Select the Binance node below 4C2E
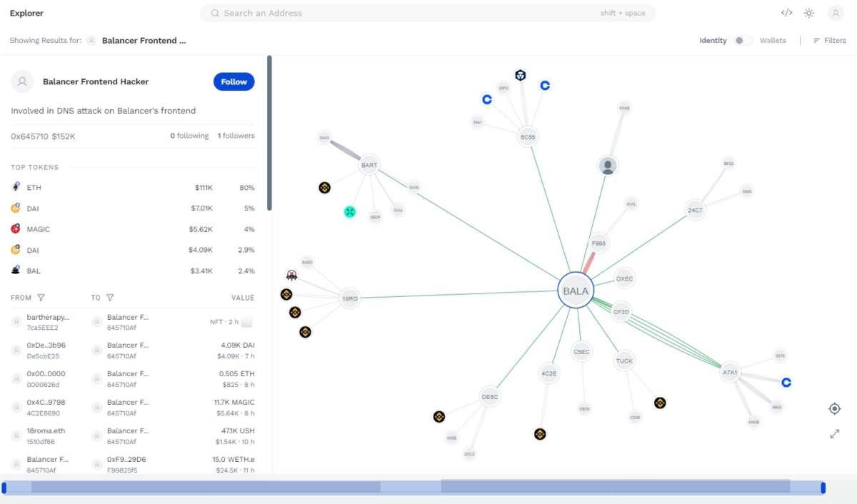 point(540,433)
